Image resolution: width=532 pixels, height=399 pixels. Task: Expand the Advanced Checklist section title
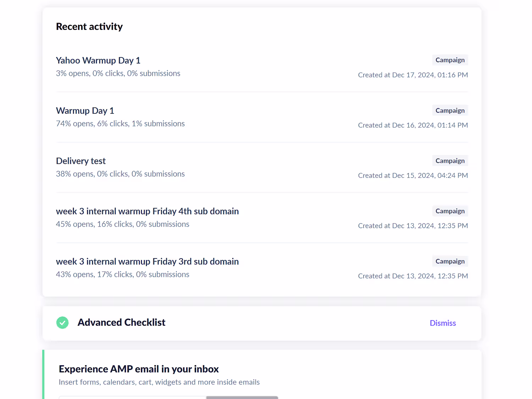[121, 322]
